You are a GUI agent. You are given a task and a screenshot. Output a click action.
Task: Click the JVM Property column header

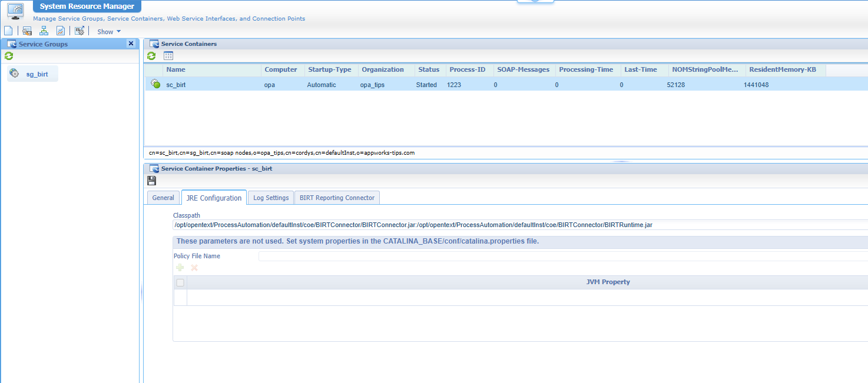pos(608,282)
